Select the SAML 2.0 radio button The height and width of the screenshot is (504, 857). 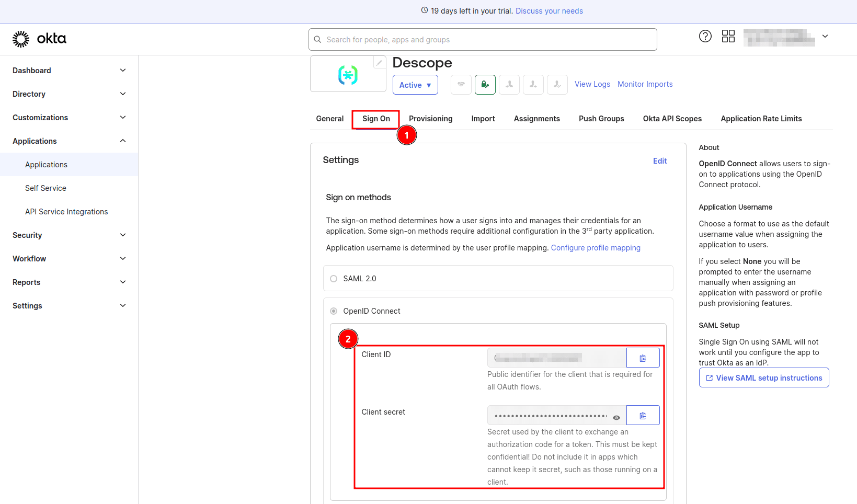point(334,279)
